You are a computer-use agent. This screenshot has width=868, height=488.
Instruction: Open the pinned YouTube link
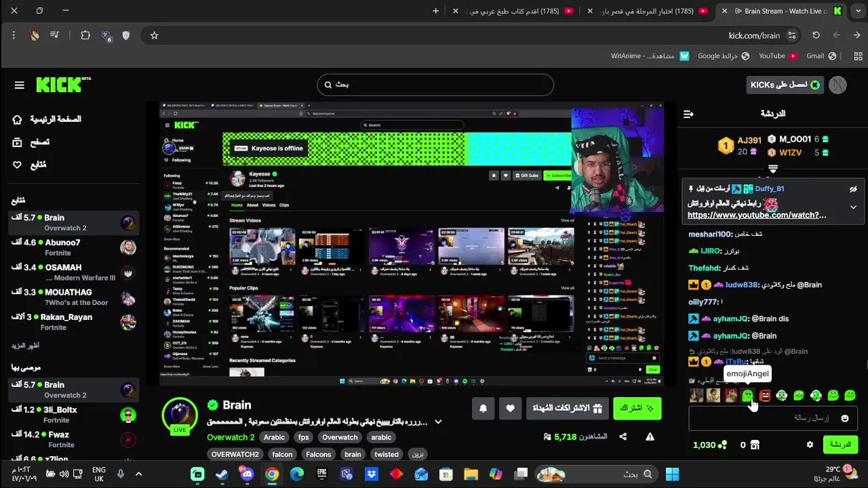pos(757,215)
